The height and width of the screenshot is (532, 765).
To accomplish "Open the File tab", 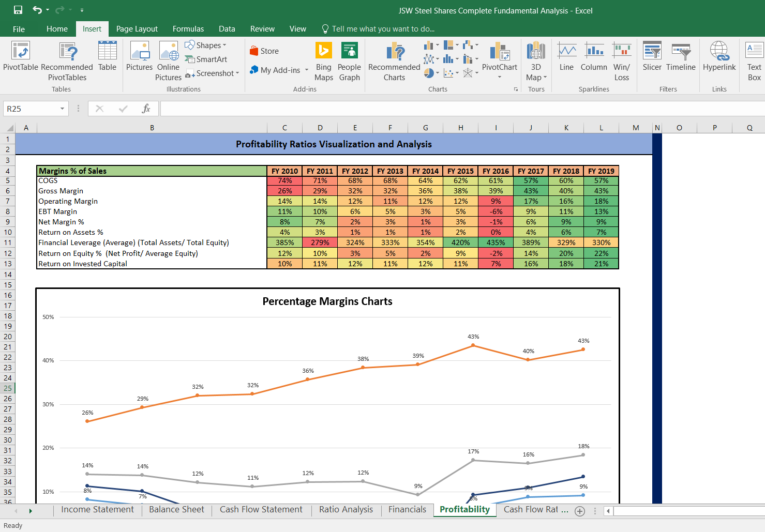I will point(19,29).
